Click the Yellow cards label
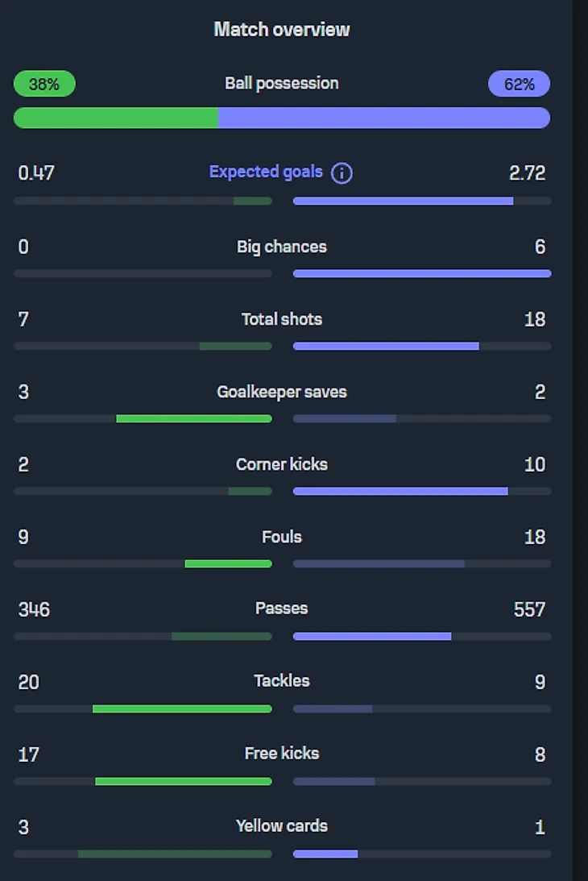This screenshot has width=588, height=881. point(282,825)
